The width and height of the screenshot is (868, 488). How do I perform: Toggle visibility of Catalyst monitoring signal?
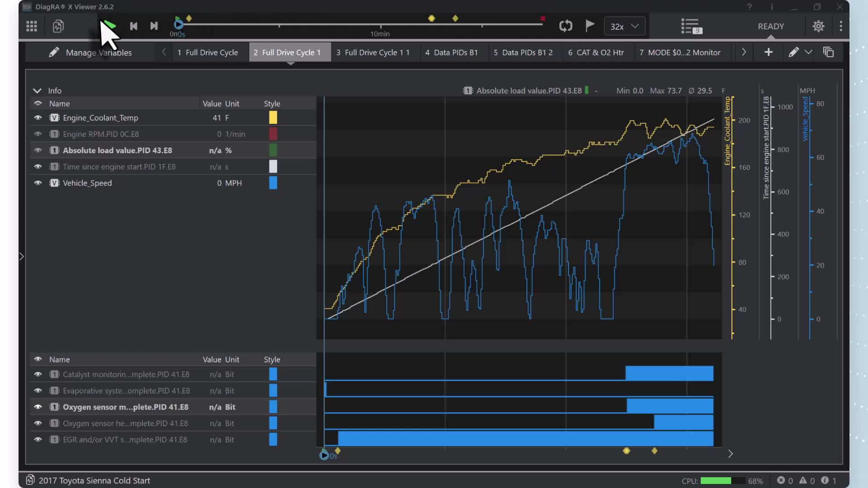(38, 374)
